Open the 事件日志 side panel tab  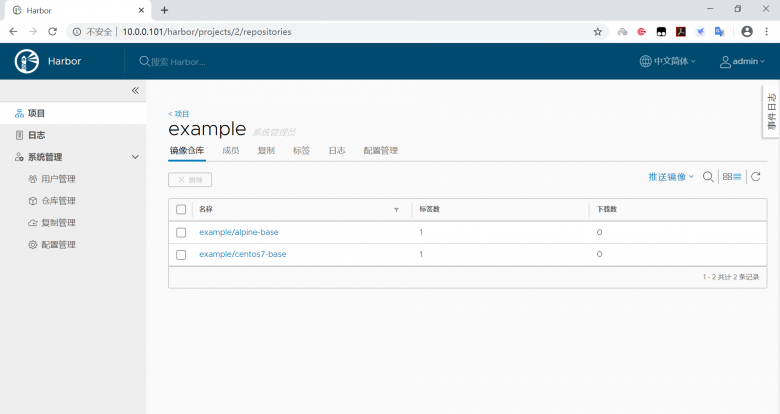point(772,111)
